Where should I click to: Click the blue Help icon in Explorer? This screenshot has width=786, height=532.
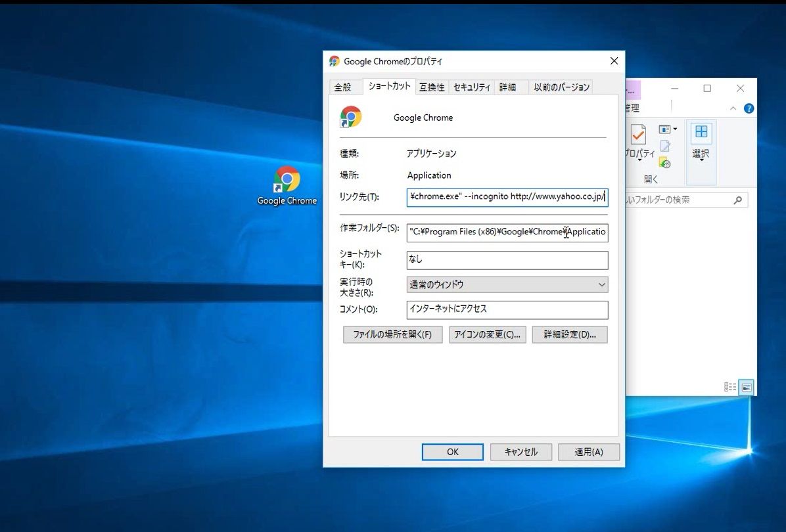pyautogui.click(x=749, y=108)
